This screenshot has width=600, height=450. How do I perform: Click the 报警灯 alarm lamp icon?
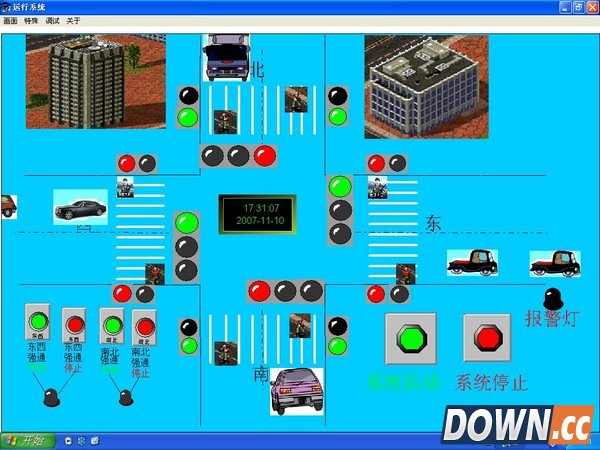click(553, 298)
